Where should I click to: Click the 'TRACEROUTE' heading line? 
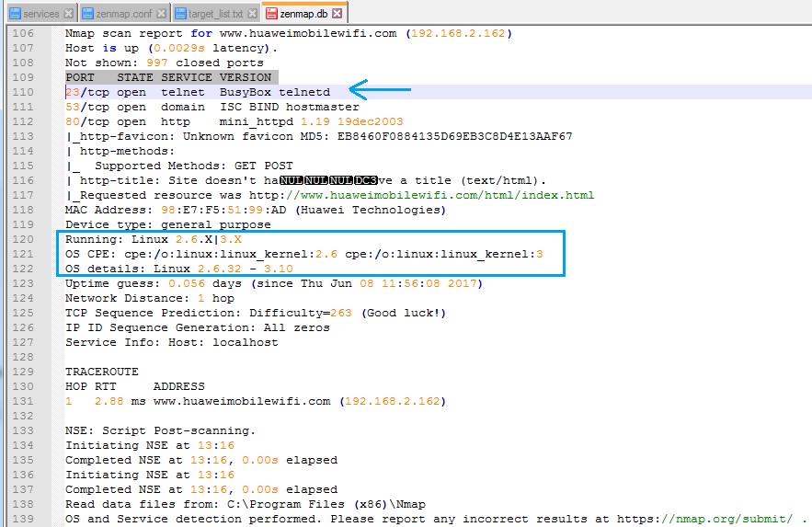coord(102,372)
